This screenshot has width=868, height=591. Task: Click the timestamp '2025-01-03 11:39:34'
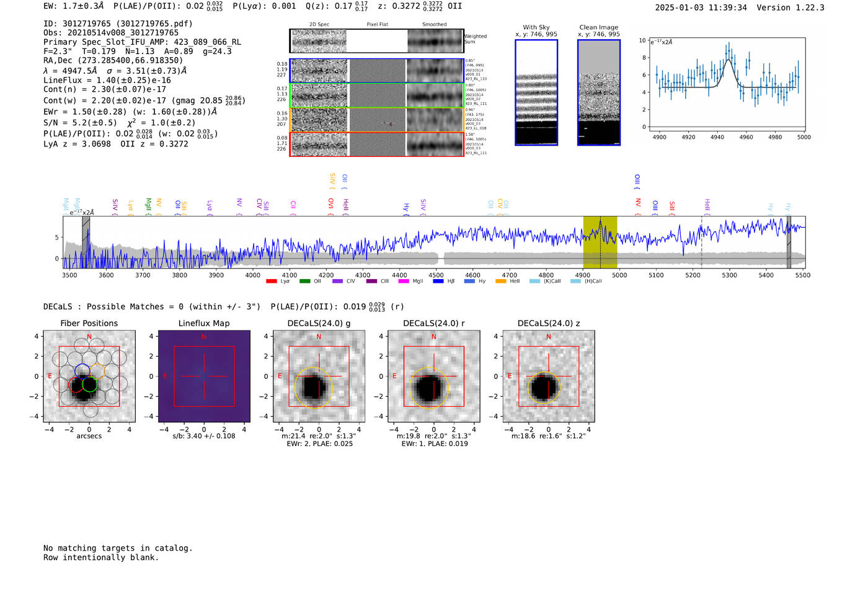tap(701, 7)
